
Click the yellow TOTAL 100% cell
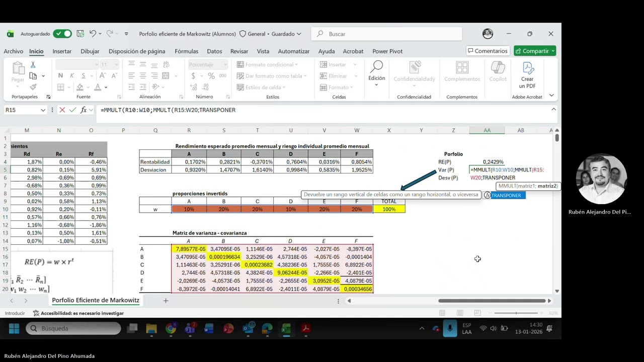coord(389,209)
